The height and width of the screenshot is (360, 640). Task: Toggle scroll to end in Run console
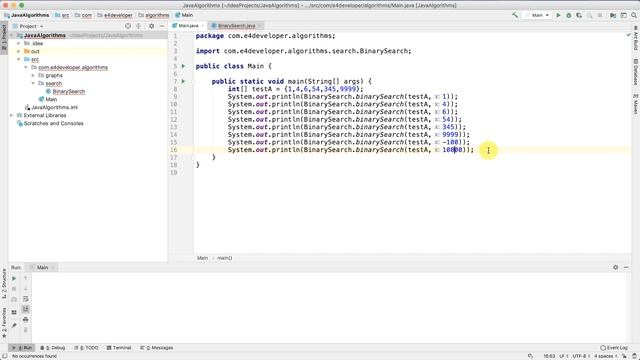point(25,309)
